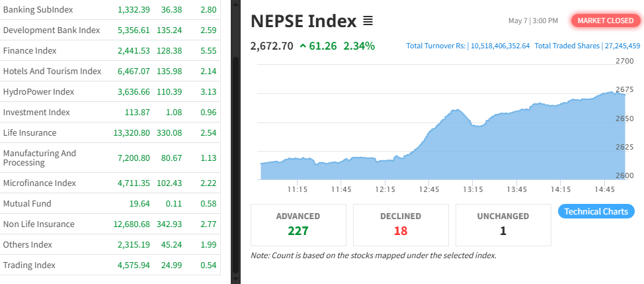Choose the HydroPower Index row
Image resolution: width=644 pixels, height=284 pixels.
click(x=38, y=92)
